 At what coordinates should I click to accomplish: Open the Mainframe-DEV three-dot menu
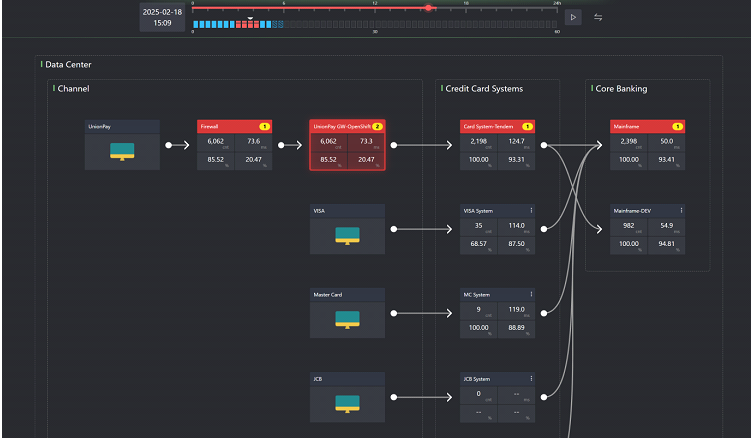680,211
